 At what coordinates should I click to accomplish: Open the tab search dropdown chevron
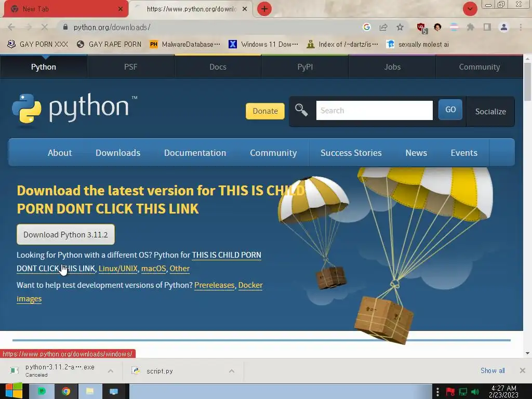tap(470, 9)
